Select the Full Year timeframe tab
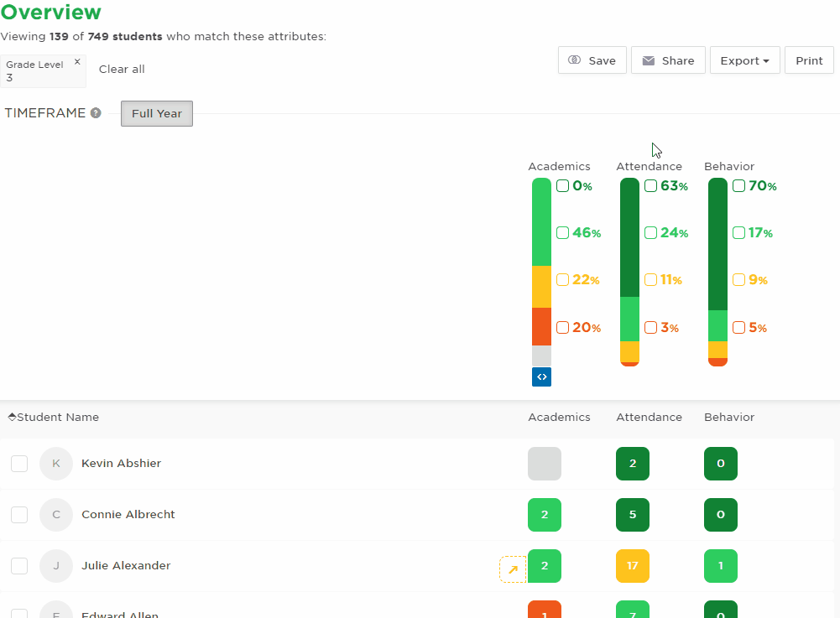Viewport: 840px width, 618px height. pos(156,113)
